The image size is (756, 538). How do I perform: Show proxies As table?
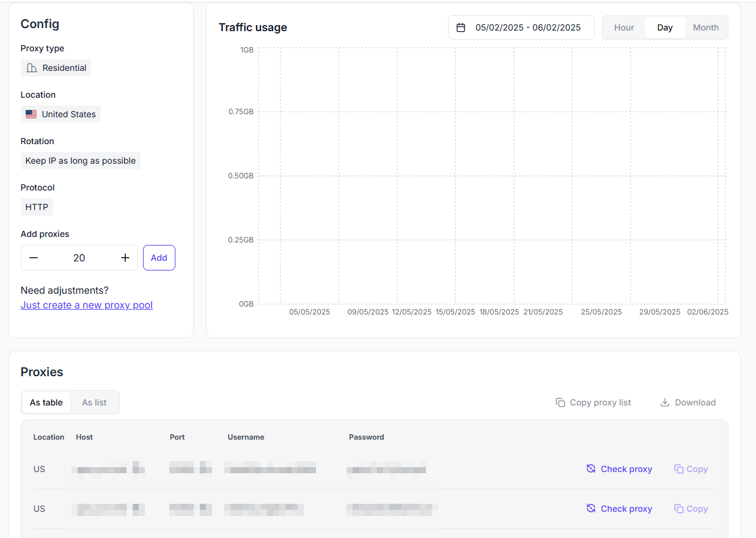pos(46,402)
